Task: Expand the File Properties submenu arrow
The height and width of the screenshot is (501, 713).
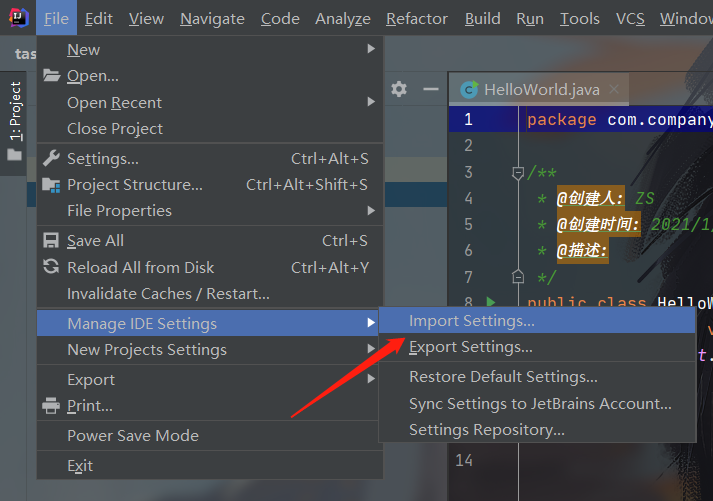Action: 371,210
